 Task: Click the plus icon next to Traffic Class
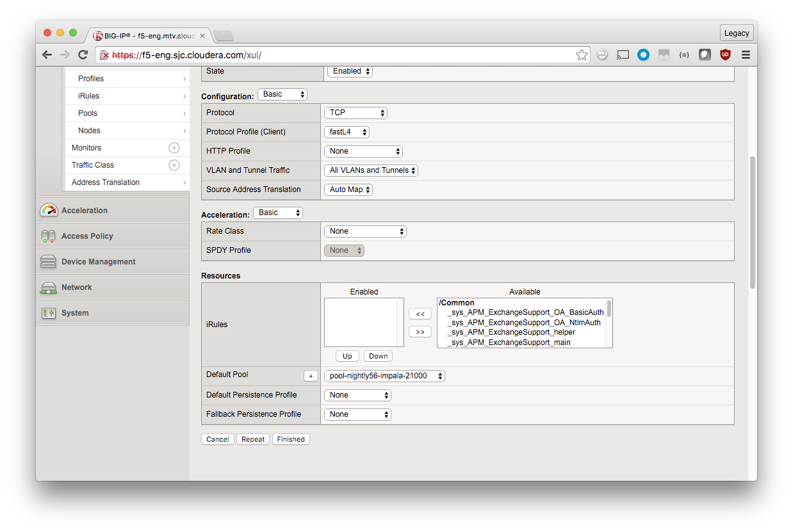coord(174,165)
